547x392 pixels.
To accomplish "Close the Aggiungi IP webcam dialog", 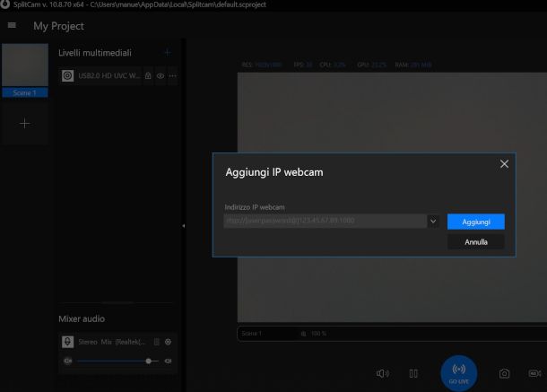I will click(504, 164).
